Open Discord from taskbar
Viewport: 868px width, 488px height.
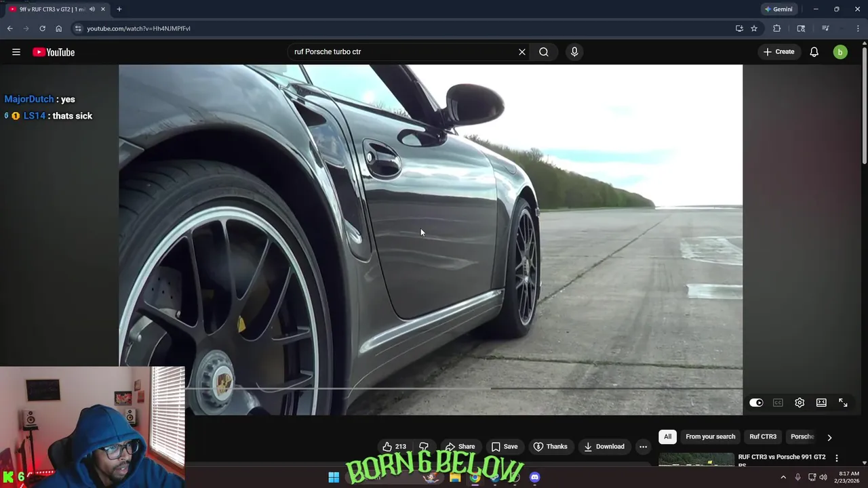click(x=534, y=478)
